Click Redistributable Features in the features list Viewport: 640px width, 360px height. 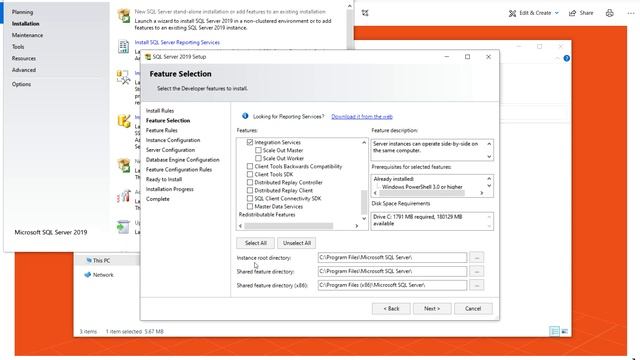[x=267, y=214]
